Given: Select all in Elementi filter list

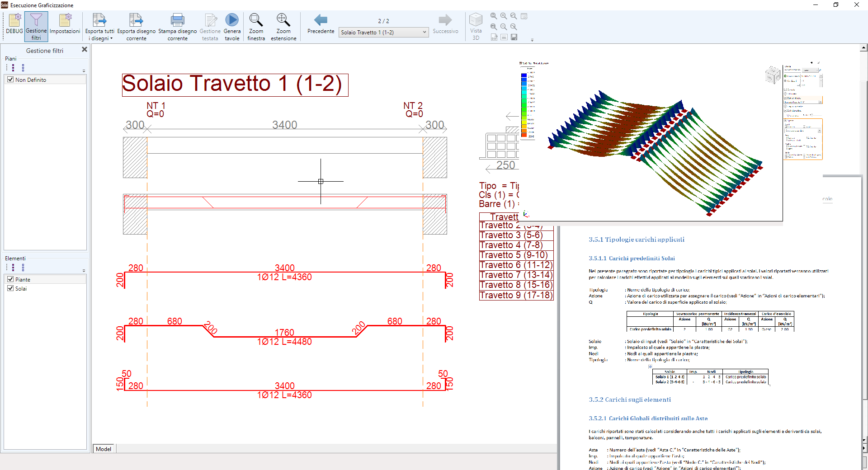Looking at the screenshot, I should click(13, 267).
